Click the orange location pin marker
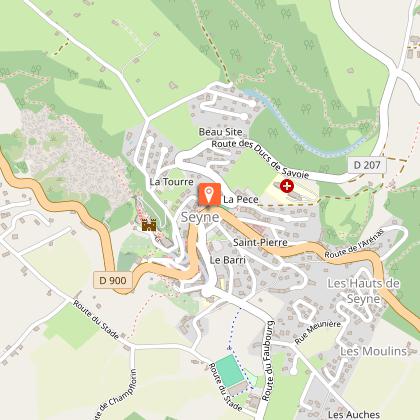This screenshot has width=420, height=420. 209,194
